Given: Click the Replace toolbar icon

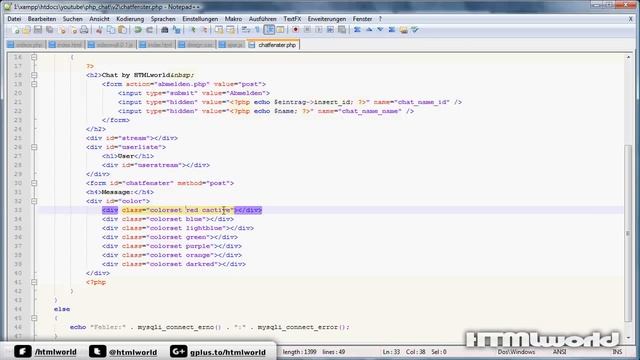Looking at the screenshot, I should pyautogui.click(x=176, y=30).
